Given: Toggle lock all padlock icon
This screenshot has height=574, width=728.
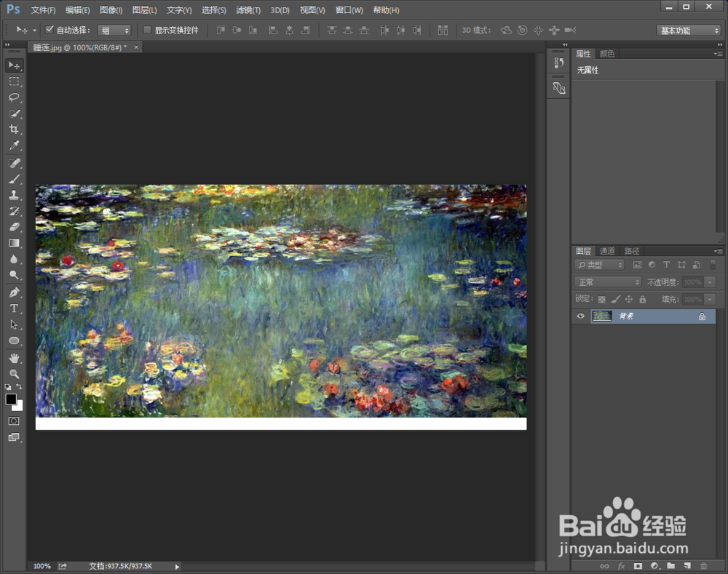Looking at the screenshot, I should [643, 299].
